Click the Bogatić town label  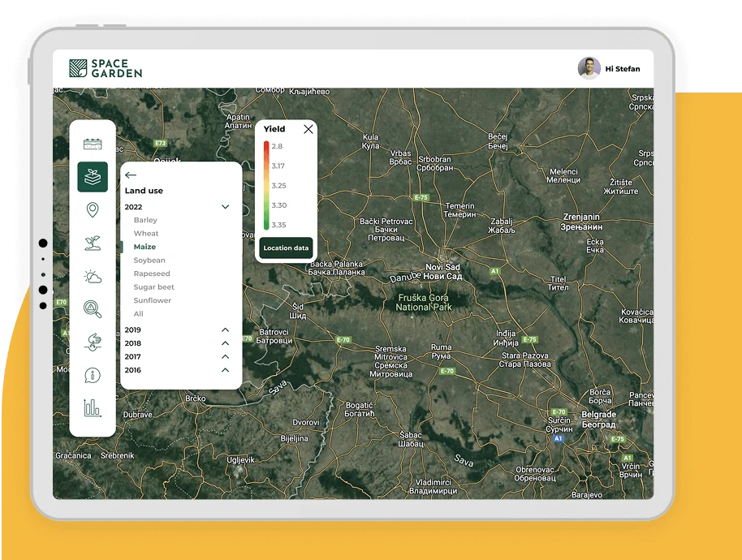[x=360, y=409]
